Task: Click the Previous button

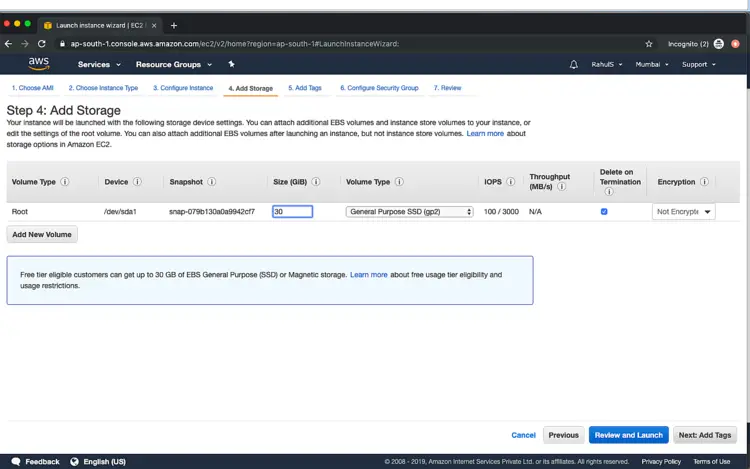Action: (563, 435)
